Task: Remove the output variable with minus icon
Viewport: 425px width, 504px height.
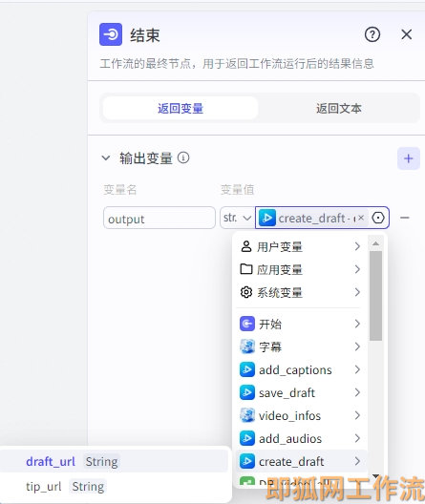Action: tap(404, 218)
